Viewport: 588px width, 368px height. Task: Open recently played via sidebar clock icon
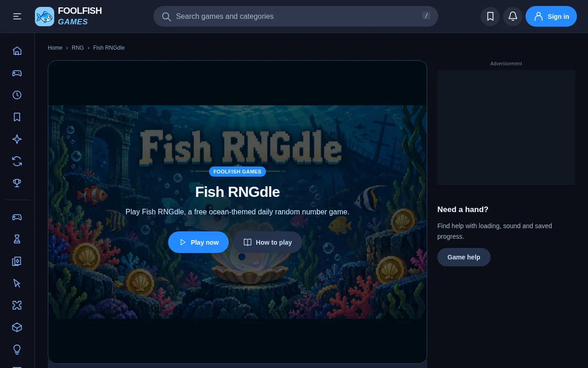point(17,95)
